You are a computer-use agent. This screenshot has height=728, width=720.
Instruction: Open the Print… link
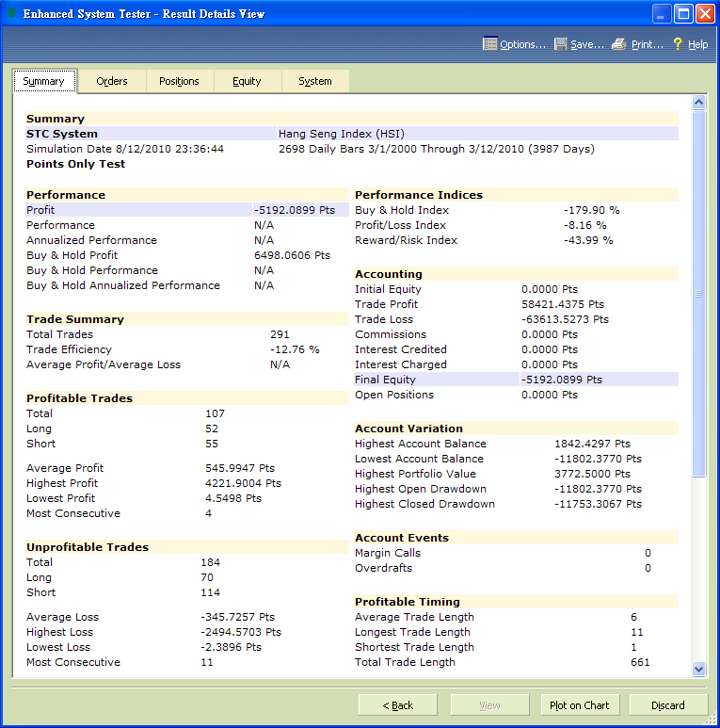pos(648,44)
